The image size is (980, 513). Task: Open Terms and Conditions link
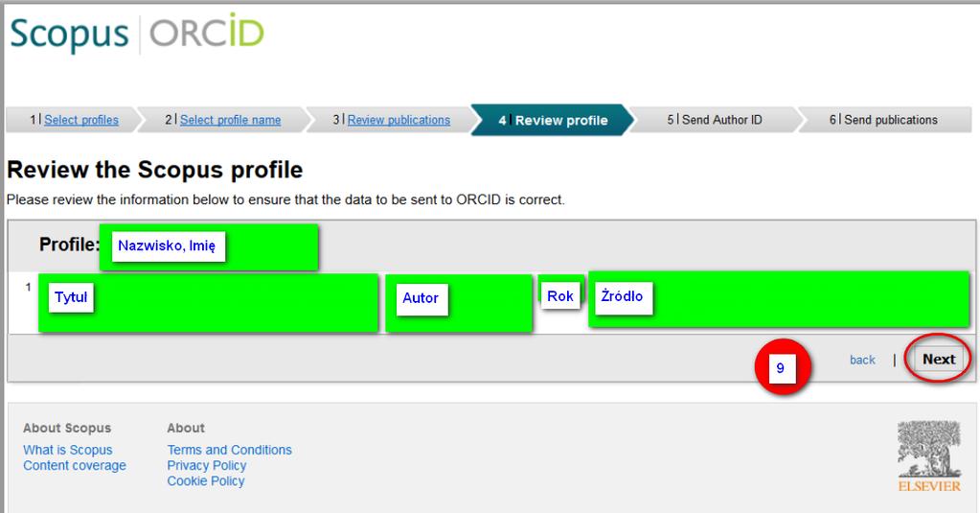coord(229,450)
